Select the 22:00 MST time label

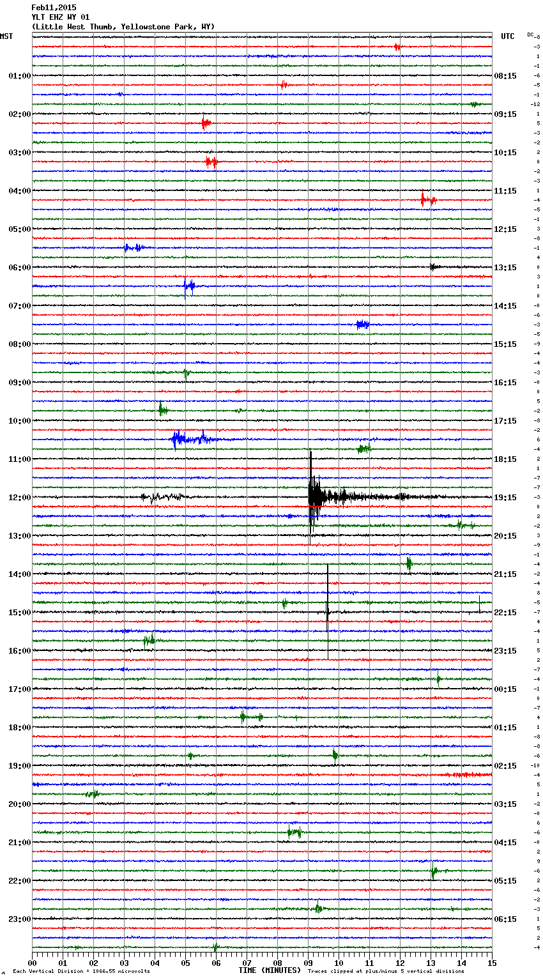click(20, 881)
